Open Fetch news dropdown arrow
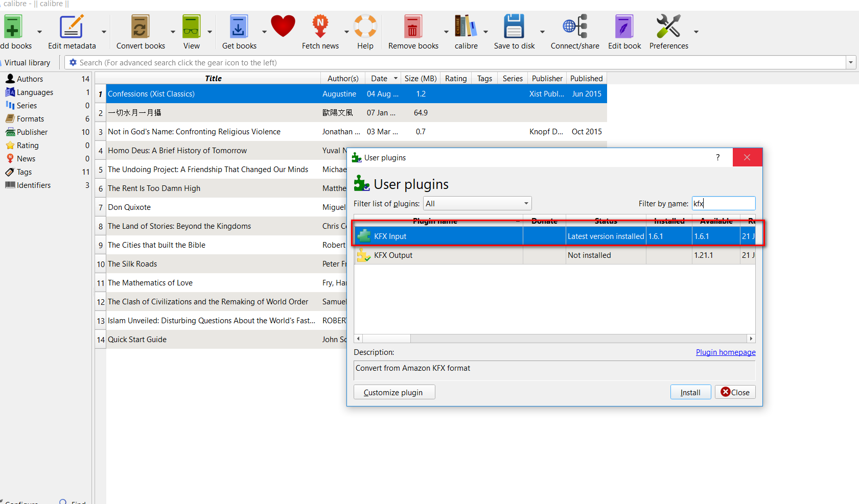 [346, 32]
